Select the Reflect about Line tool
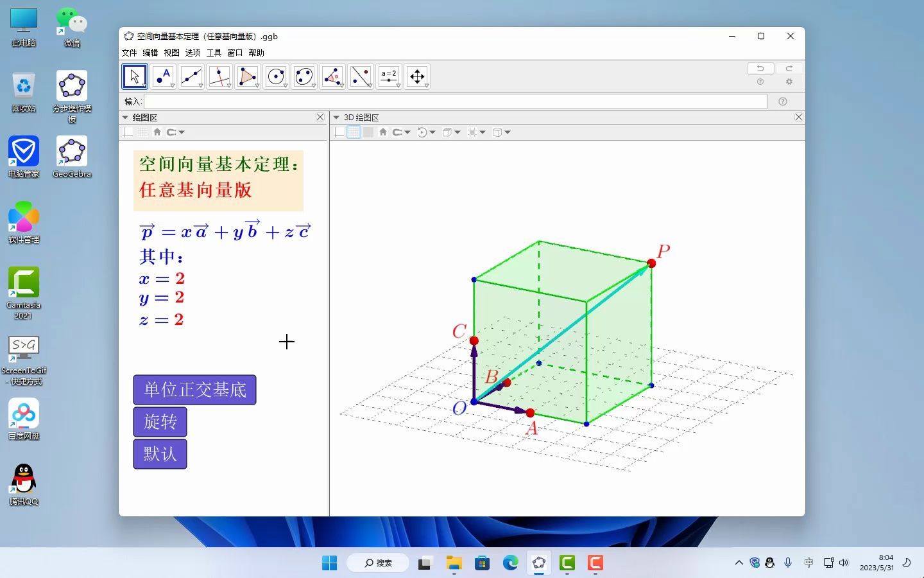Screen dimensions: 924x578 [x=361, y=76]
